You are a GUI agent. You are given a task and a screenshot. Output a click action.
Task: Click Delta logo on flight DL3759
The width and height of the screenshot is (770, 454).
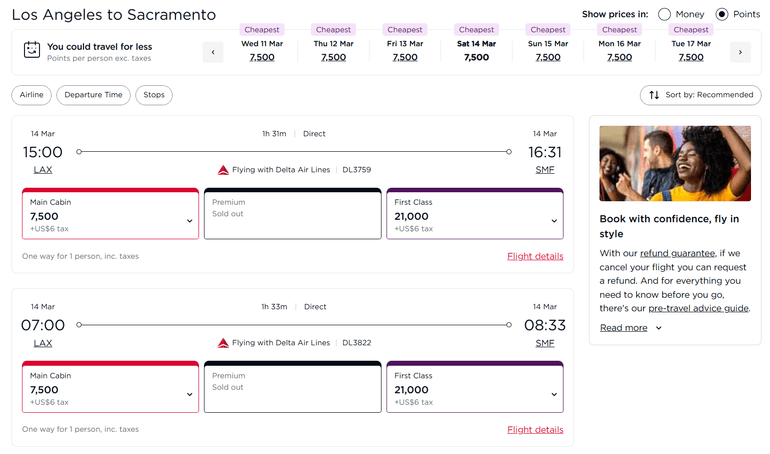[x=223, y=170]
